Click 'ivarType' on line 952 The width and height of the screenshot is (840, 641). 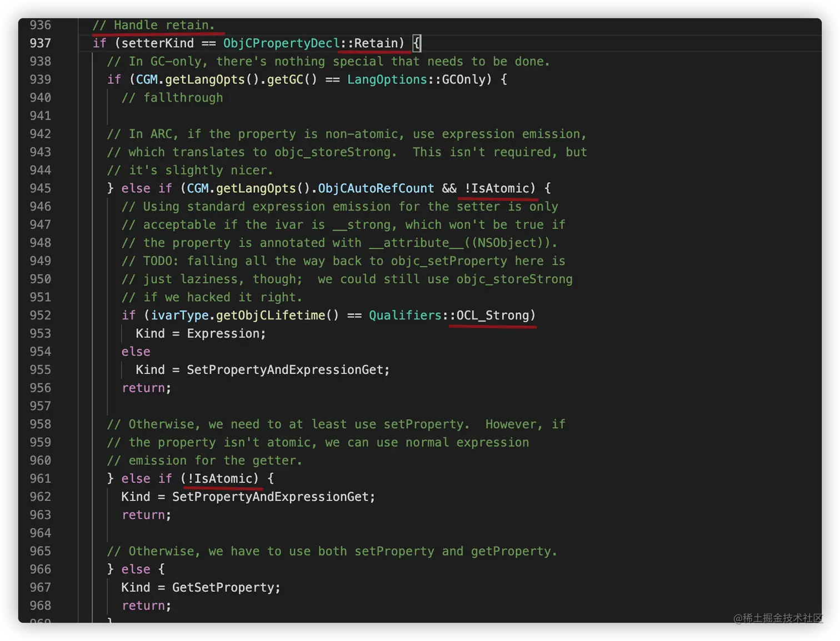point(179,316)
